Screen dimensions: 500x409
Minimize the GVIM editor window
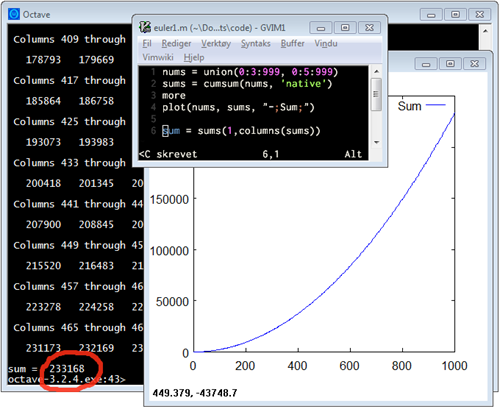(321, 28)
